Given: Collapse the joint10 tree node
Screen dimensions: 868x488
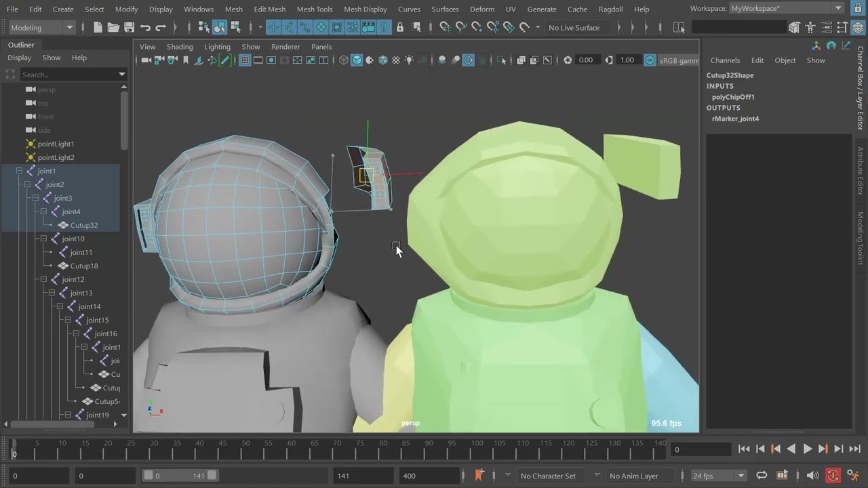Looking at the screenshot, I should click(43, 239).
